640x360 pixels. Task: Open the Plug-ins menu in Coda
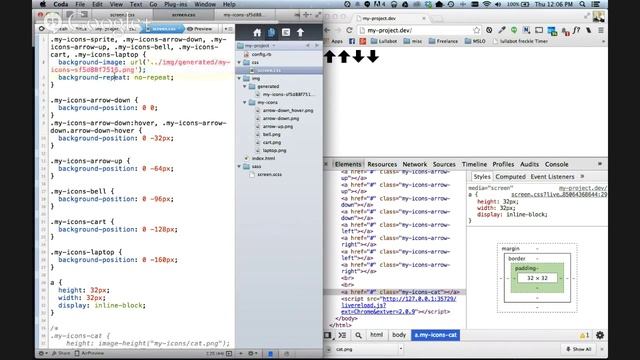coord(175,4)
